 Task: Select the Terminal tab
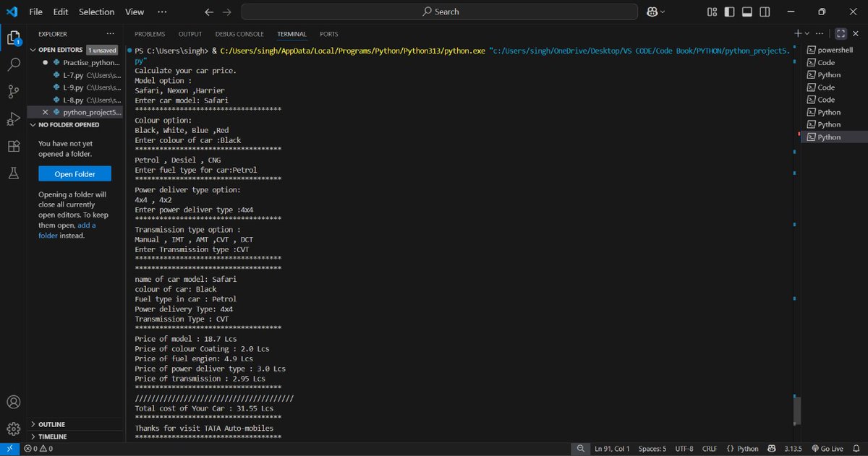[292, 34]
